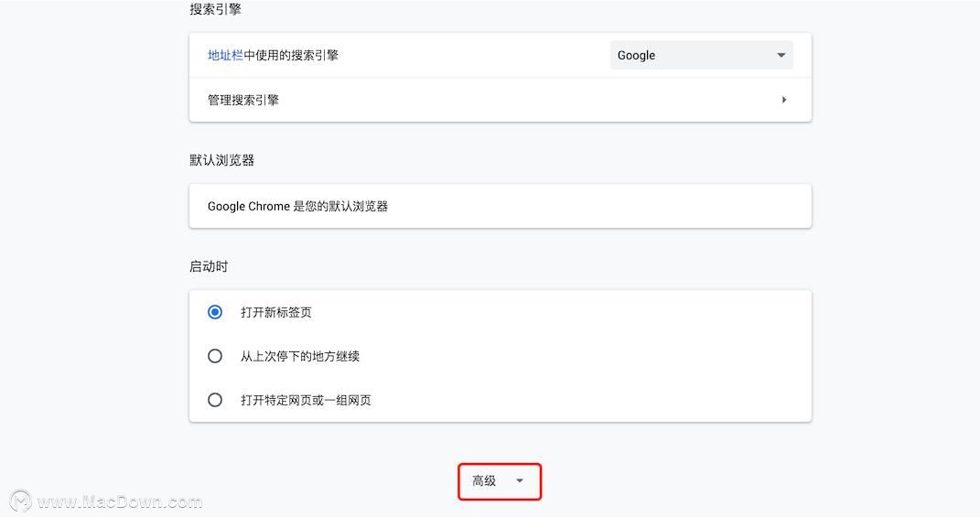Screen dimensions: 980x517
Task: Click the Google Chrome 是您的默认浏览器 text
Action: coord(297,206)
